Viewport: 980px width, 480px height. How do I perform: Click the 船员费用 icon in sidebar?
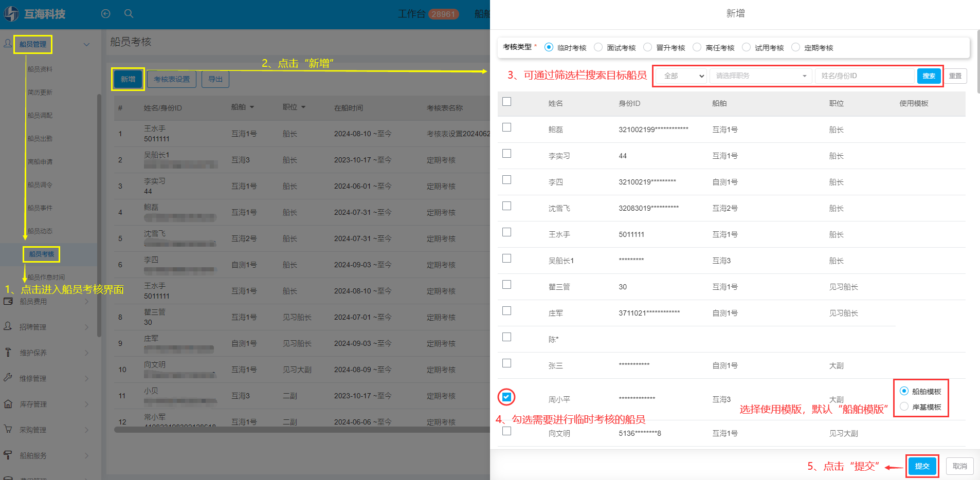8,301
